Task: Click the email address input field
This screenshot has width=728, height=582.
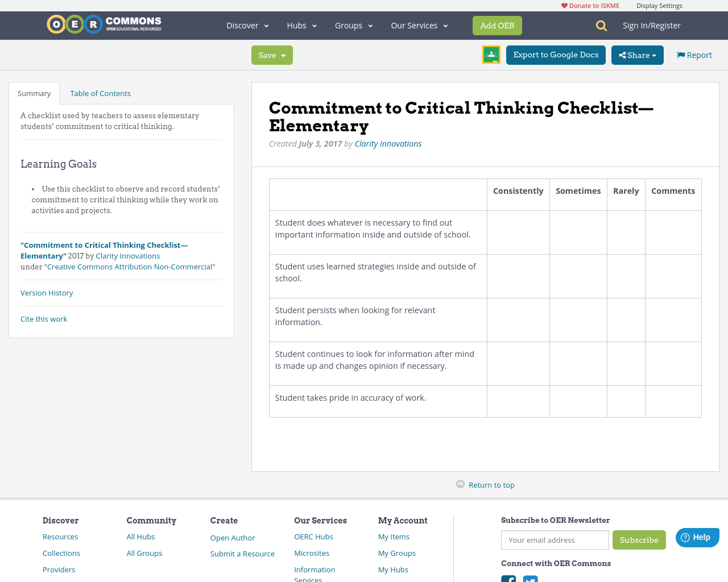Action: coord(555,539)
